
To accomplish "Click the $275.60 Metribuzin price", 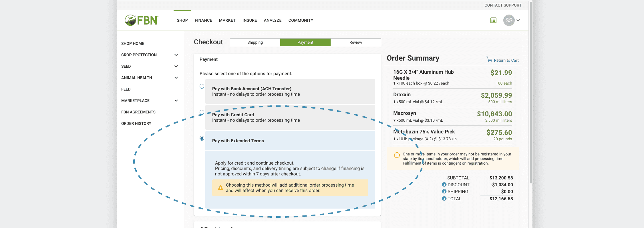I will tap(499, 133).
